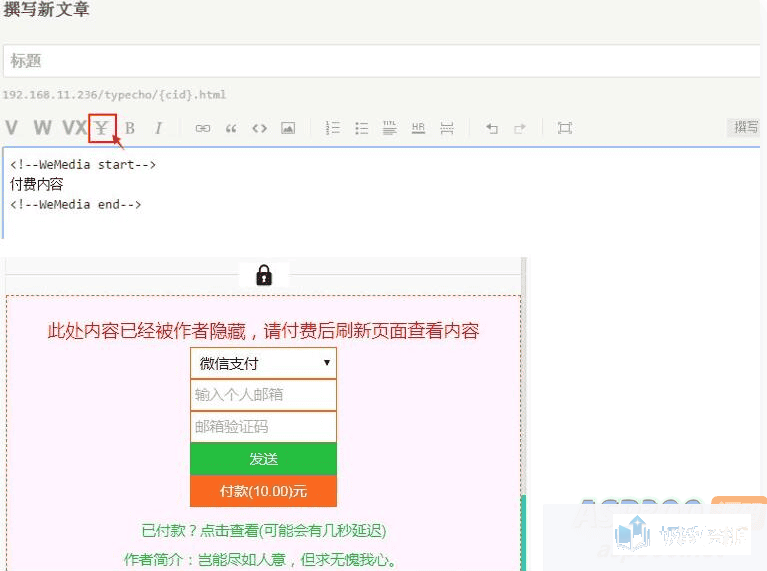The height and width of the screenshot is (571, 767).
Task: Apply italic formatting with the I icon
Action: 158,128
